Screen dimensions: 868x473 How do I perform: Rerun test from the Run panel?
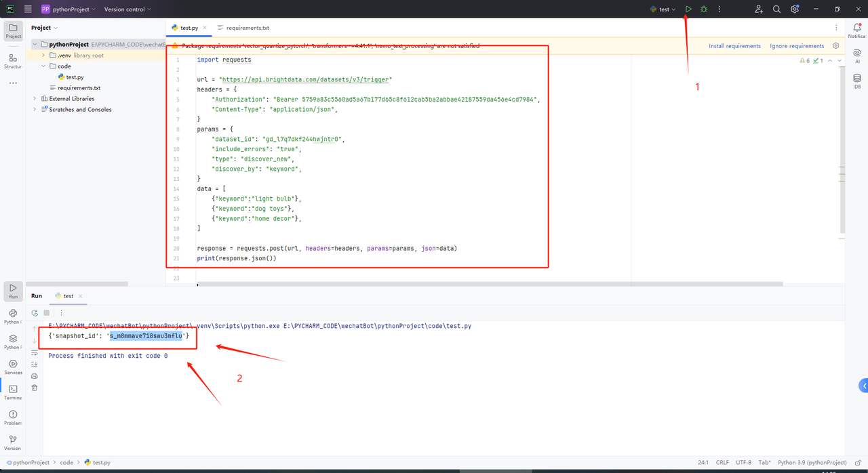tap(35, 313)
